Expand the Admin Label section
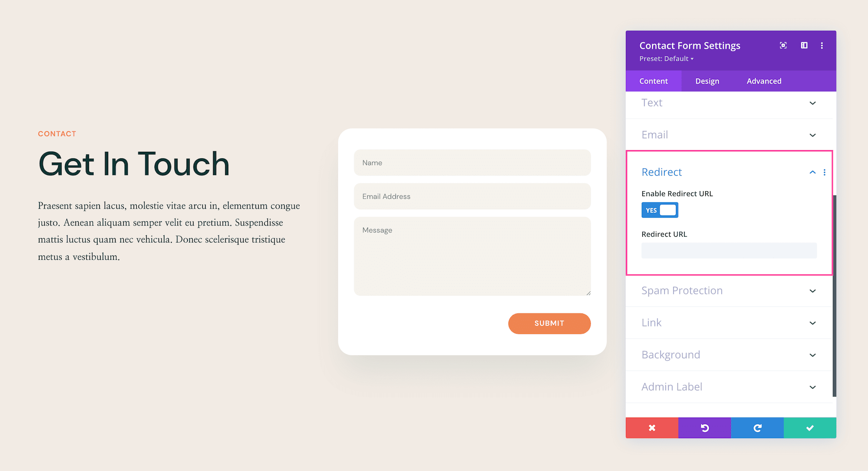Viewport: 868px width, 471px height. click(x=813, y=386)
